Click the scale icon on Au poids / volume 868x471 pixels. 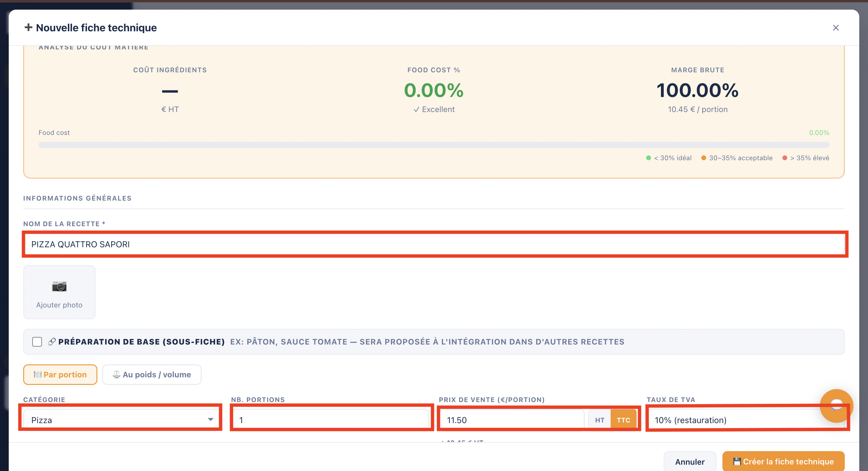(x=117, y=374)
